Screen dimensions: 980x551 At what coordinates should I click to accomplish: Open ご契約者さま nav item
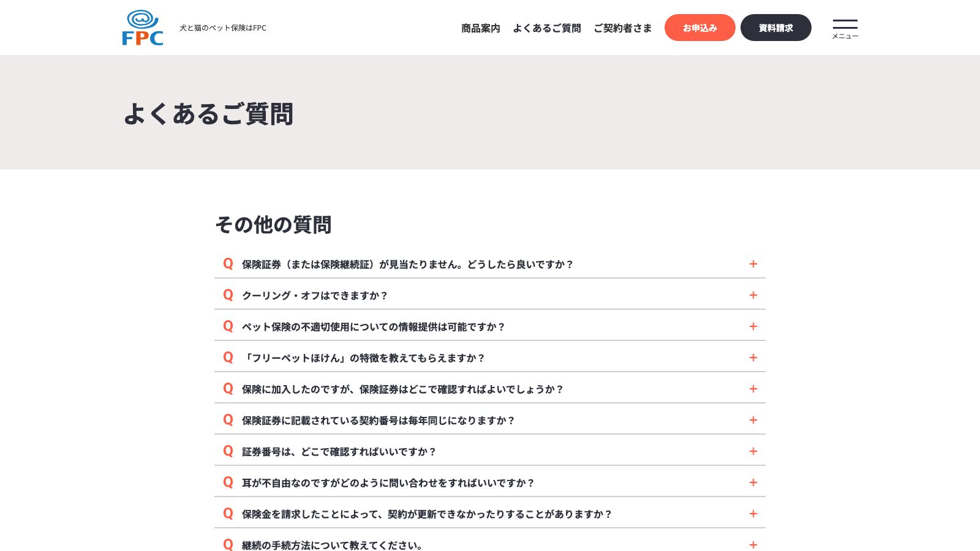tap(623, 28)
